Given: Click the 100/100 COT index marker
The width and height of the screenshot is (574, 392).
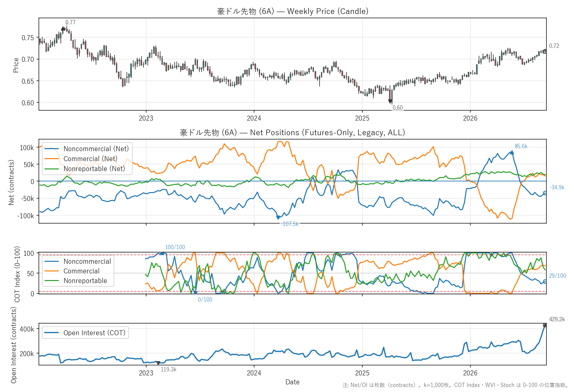Looking at the screenshot, I should [x=162, y=253].
